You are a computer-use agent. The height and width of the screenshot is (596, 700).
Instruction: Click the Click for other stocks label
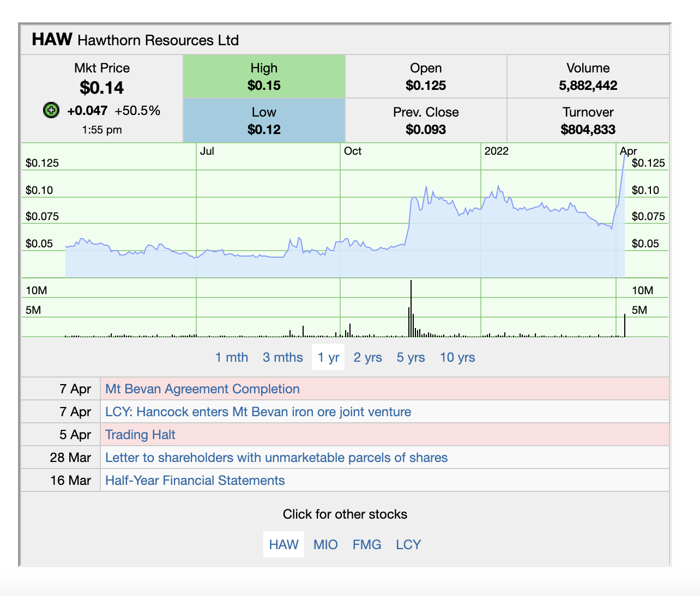pos(345,514)
